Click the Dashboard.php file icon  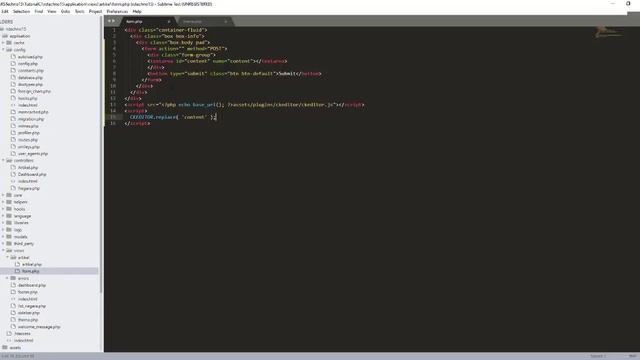[13, 174]
